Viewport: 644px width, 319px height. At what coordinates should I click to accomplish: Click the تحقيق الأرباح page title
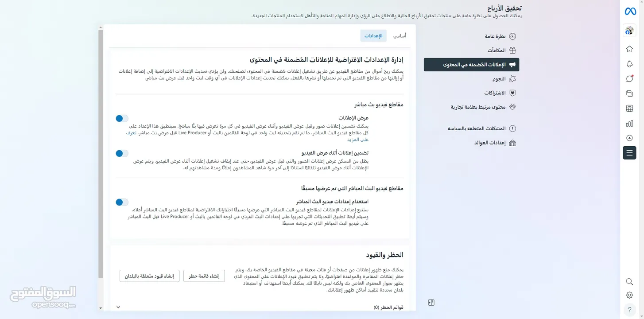504,8
